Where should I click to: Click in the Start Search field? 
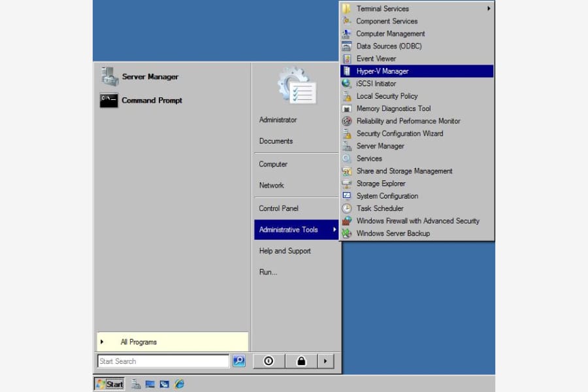coord(163,361)
